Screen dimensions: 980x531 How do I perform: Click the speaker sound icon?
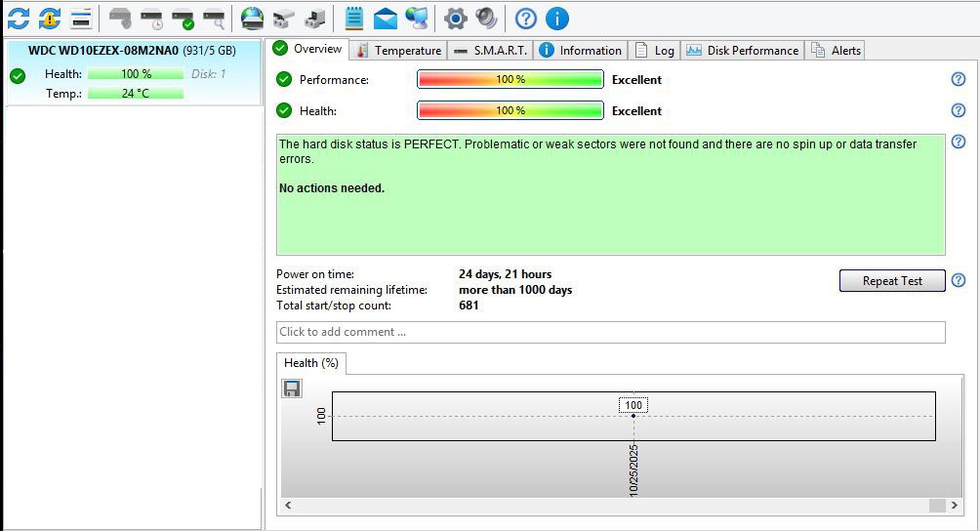(486, 18)
